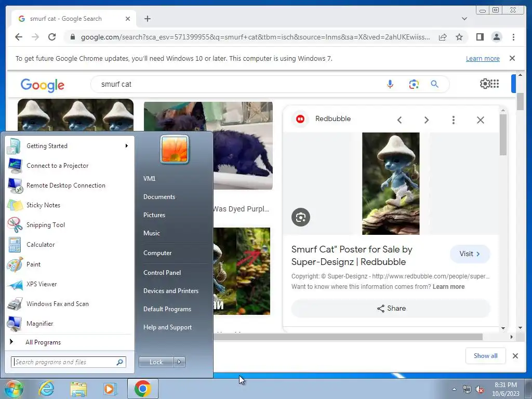
Task: Open Connect to a Projector
Action: [69, 166]
